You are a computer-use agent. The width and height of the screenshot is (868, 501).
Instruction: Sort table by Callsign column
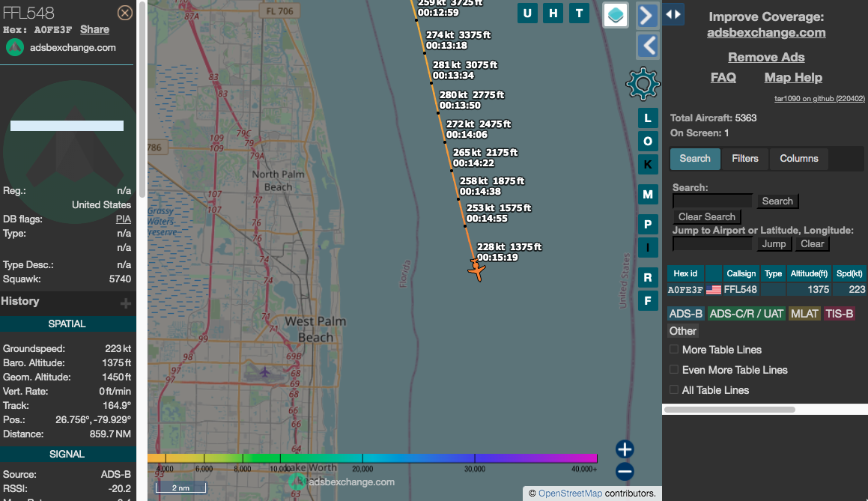(741, 273)
